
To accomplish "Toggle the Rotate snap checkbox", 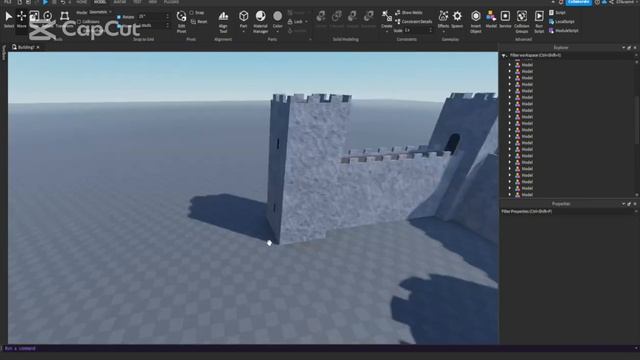I will [119, 17].
